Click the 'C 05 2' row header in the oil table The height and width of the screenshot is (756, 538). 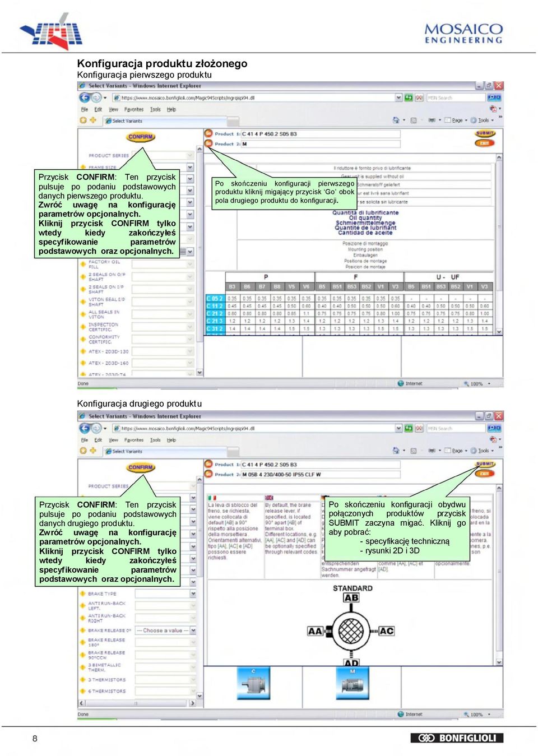click(x=215, y=299)
